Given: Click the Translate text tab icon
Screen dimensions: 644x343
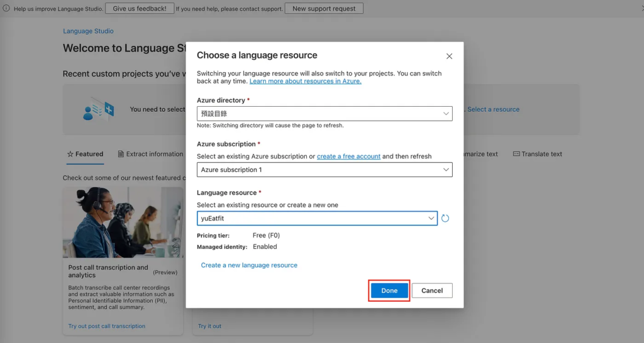Looking at the screenshot, I should coord(516,154).
